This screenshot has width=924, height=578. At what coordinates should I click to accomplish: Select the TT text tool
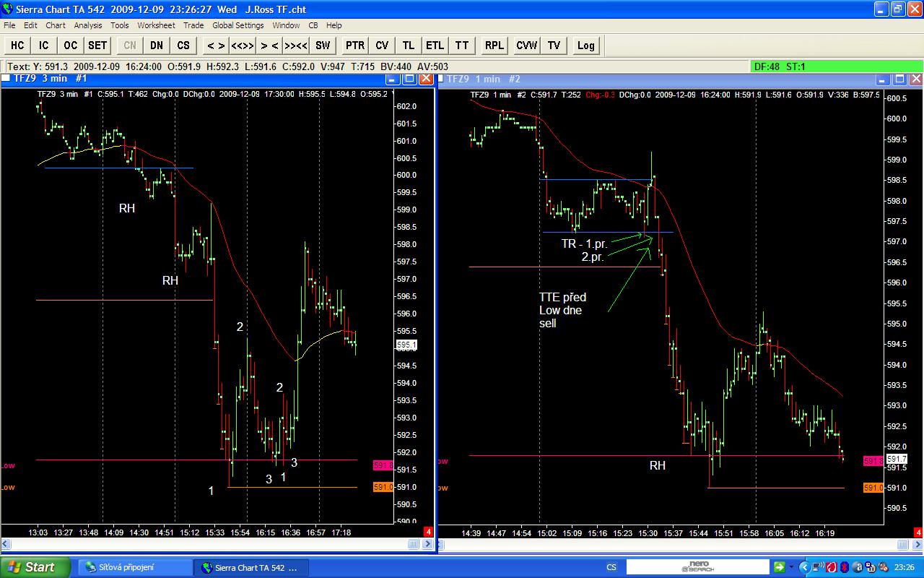462,46
